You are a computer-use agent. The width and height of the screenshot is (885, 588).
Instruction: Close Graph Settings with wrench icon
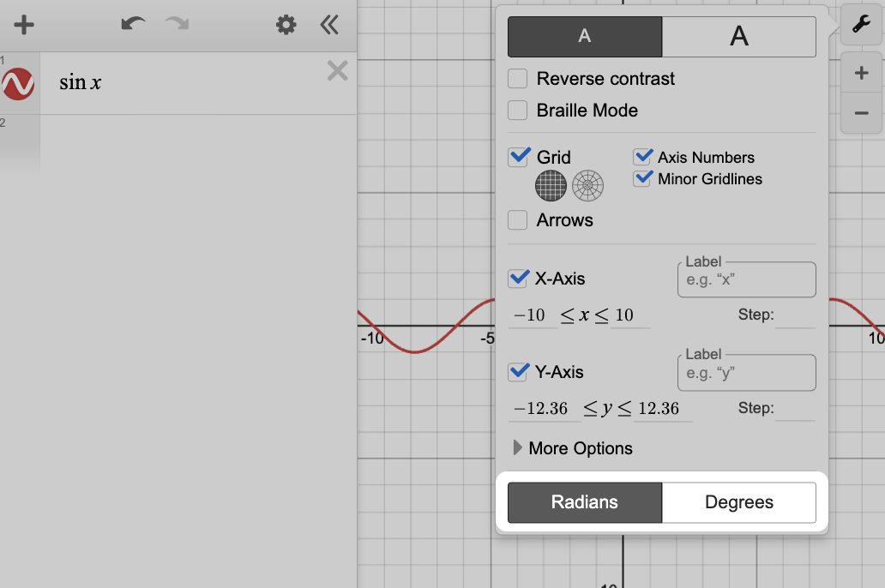click(x=861, y=25)
